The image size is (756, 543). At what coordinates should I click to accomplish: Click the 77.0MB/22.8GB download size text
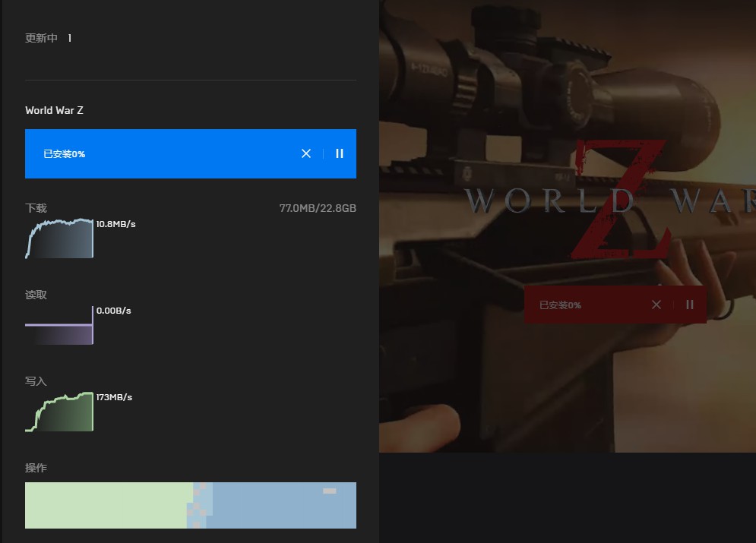click(x=318, y=208)
